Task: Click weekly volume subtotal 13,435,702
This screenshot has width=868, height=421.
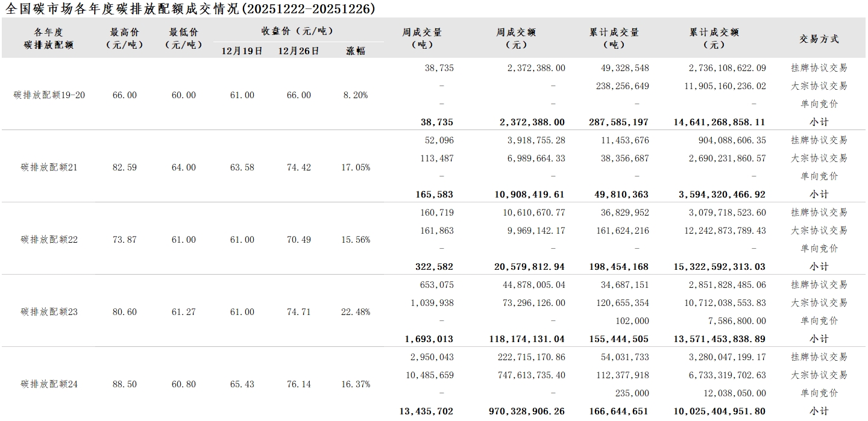Action: click(426, 411)
